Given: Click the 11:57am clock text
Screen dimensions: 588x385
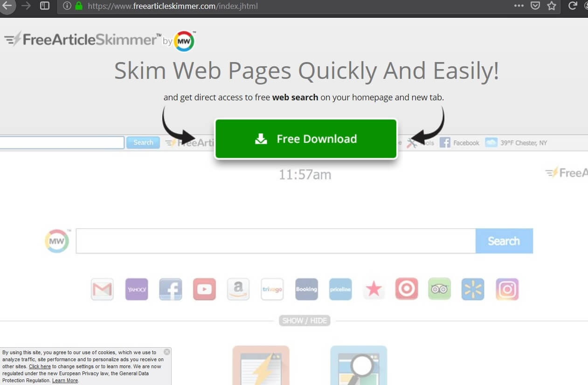Looking at the screenshot, I should tap(305, 175).
